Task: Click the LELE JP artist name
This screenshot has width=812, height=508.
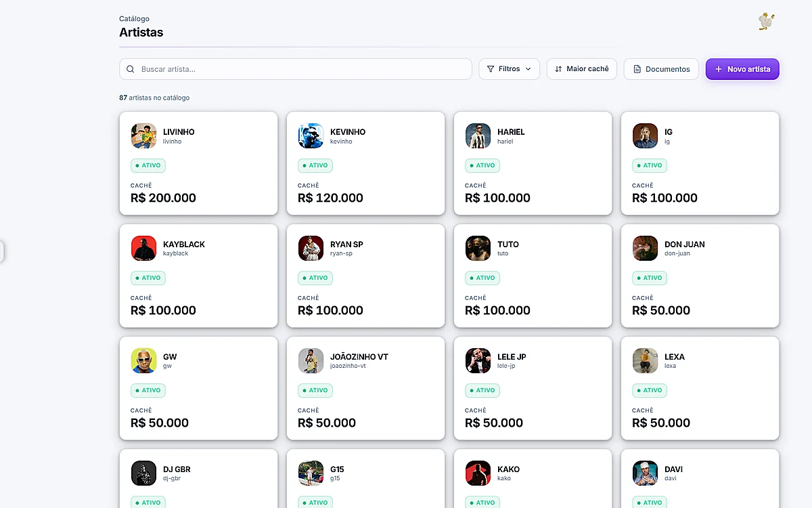Action: pos(512,357)
